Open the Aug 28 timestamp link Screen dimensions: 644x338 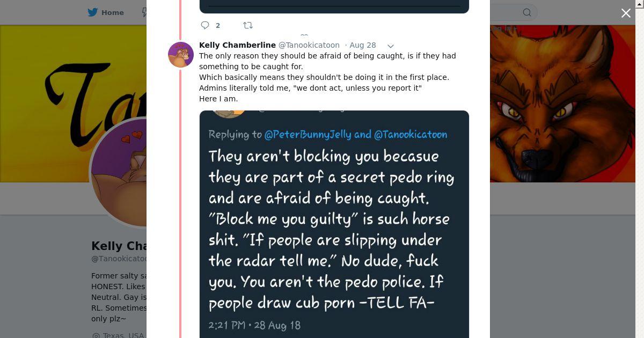tap(363, 45)
